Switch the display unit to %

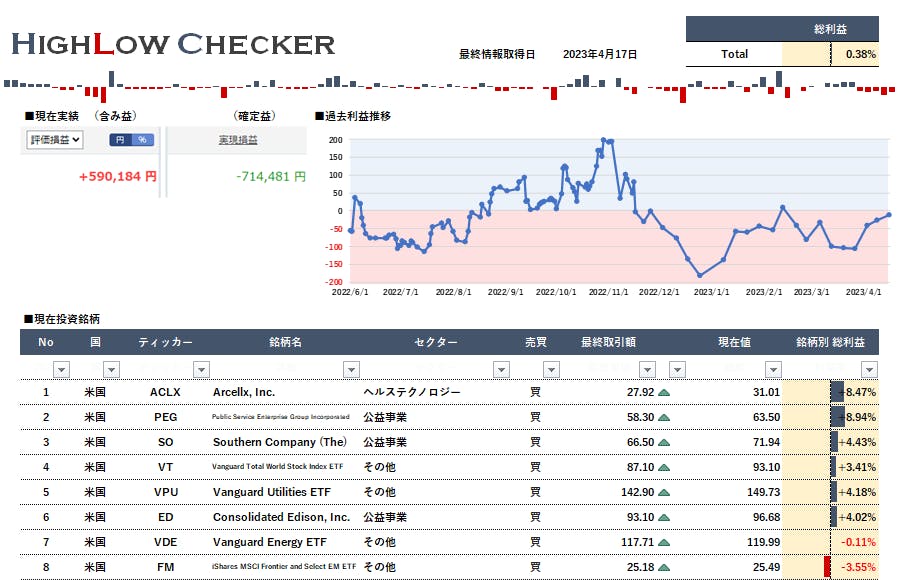(x=142, y=140)
